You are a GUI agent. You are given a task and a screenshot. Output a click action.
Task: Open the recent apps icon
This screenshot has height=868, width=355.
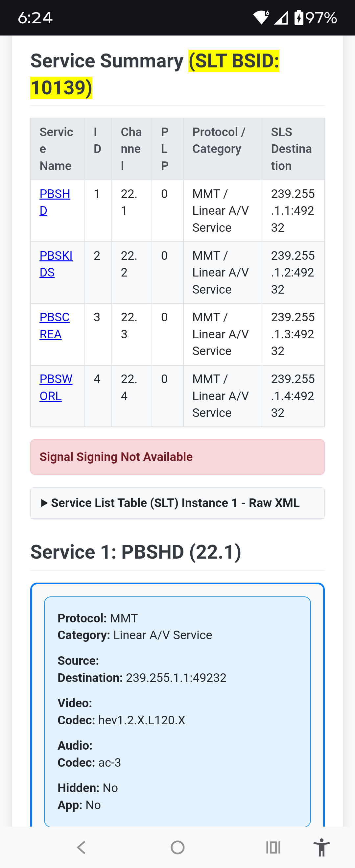pos(273,847)
